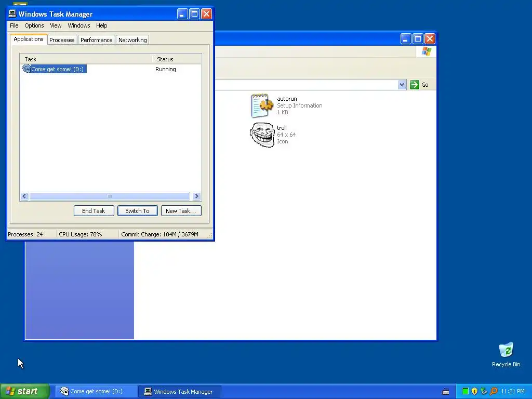Open the Help menu in Task Manager
Screen dimensions: 532x399
101,25
